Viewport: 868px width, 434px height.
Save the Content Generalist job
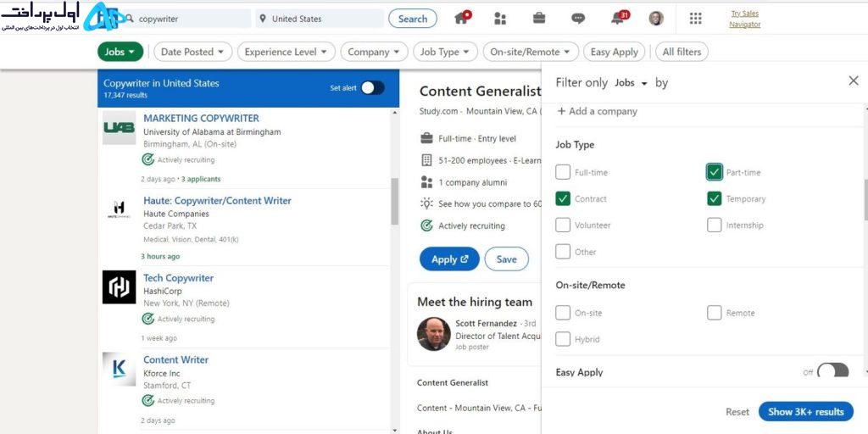[x=507, y=259]
